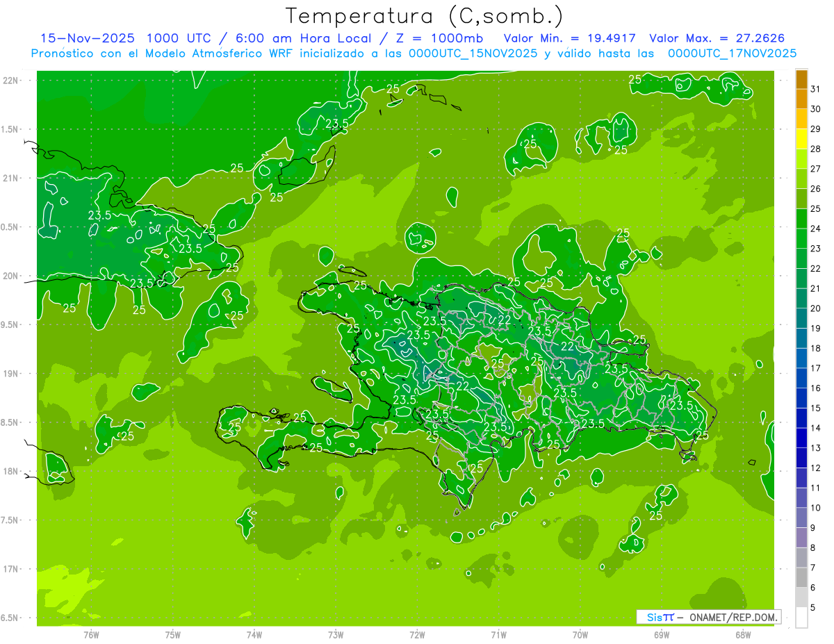
Task: Click the '72W' longitude axis label
Action: click(417, 634)
